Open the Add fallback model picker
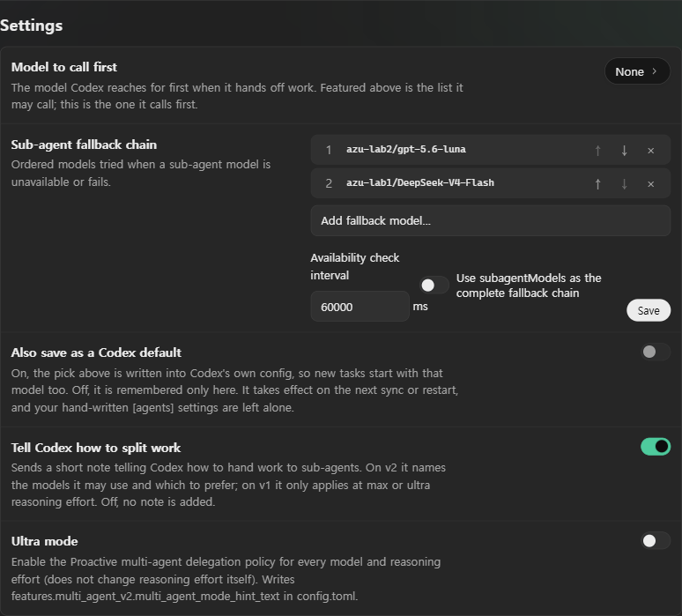682x616 pixels. pyautogui.click(x=490, y=221)
